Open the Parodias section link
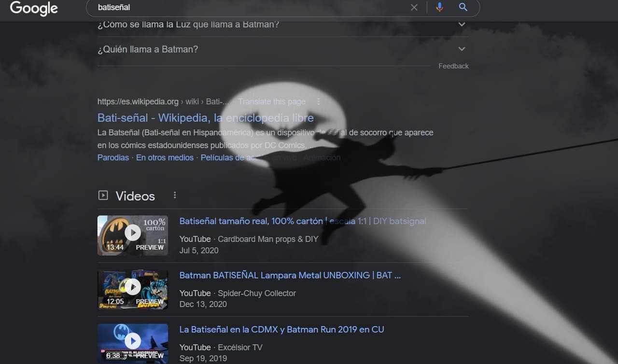618x364 pixels. (x=112, y=157)
